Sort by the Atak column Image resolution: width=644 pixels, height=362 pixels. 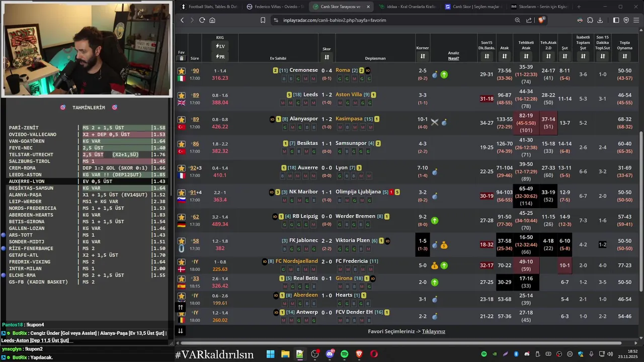coord(505,56)
